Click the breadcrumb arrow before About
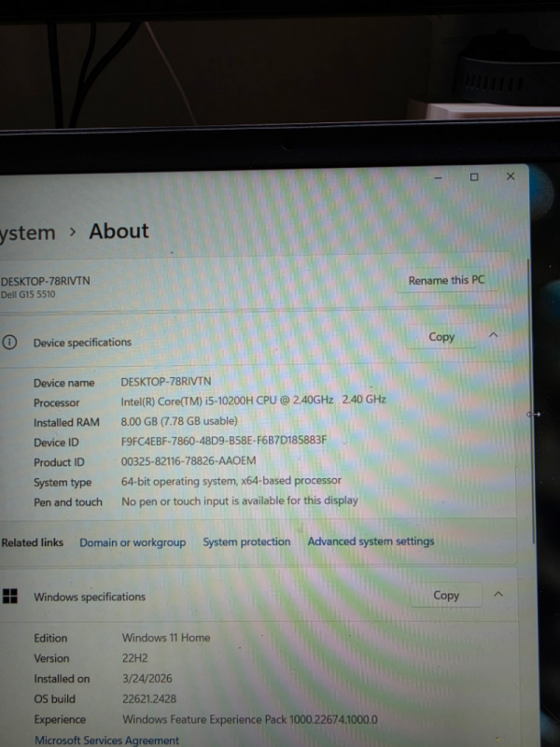 tap(73, 233)
